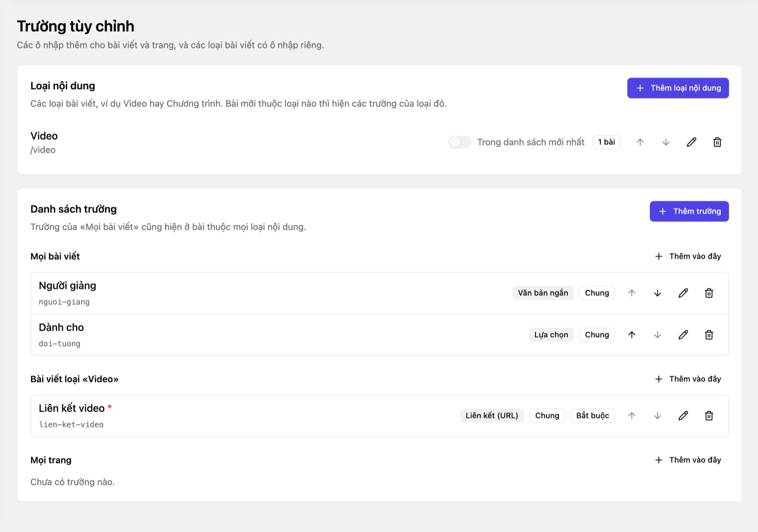Delete the Liên kết video field
The height and width of the screenshot is (532, 758).
709,416
